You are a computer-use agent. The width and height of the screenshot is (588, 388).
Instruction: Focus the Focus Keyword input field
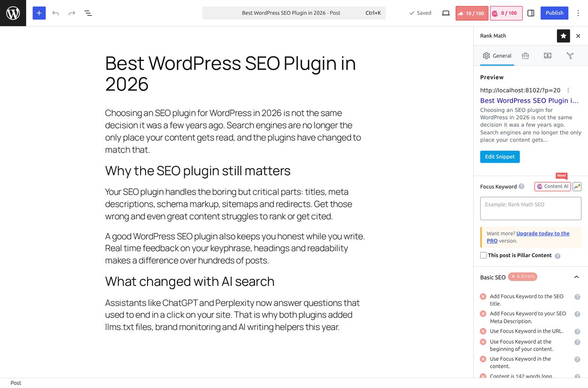click(531, 208)
